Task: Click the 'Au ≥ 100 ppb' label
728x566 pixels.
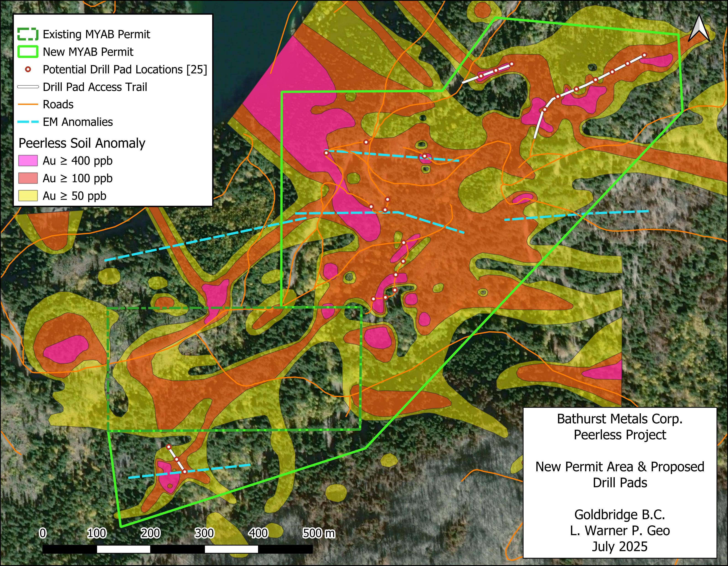Action: pos(78,178)
